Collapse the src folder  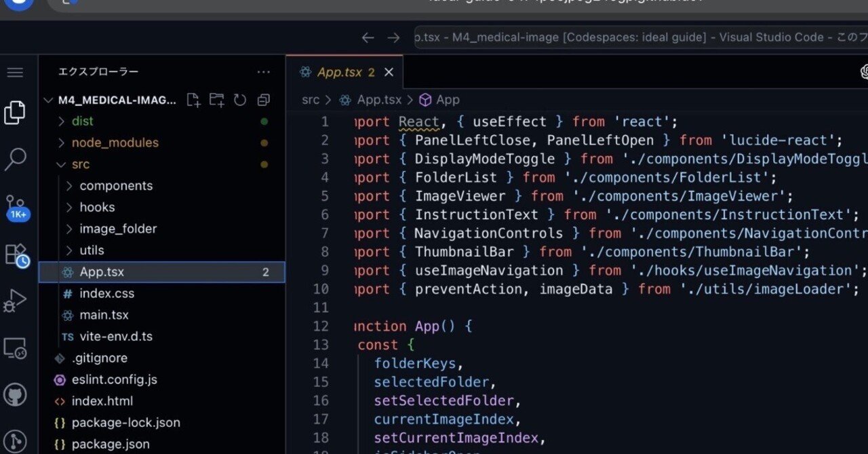80,164
